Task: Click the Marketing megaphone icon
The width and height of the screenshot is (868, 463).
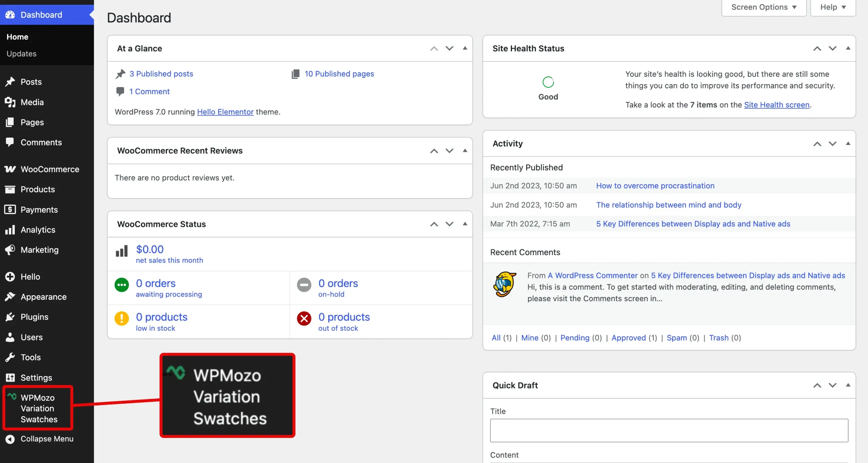Action: 10,250
